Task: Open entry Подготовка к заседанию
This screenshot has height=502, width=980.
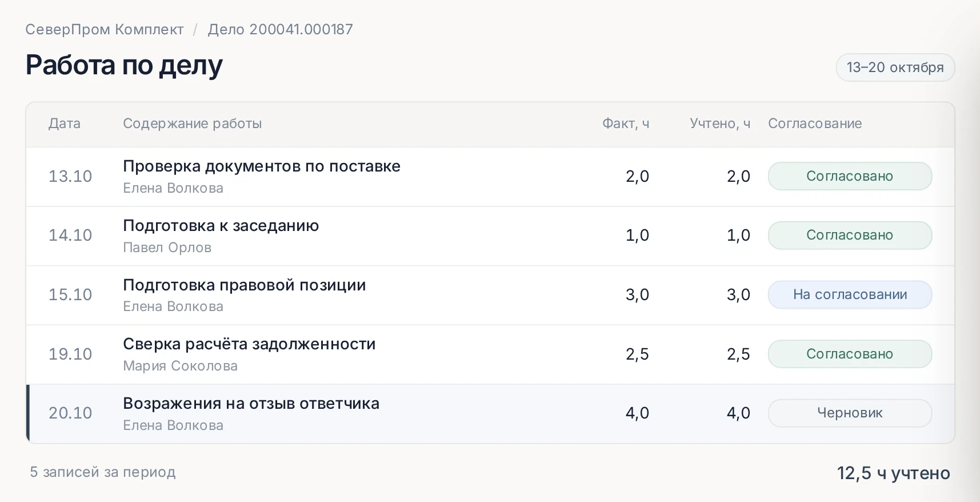Action: (x=221, y=226)
